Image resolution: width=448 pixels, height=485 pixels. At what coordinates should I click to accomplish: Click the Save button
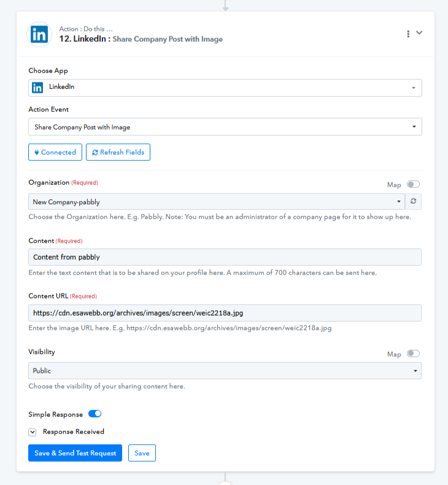142,453
